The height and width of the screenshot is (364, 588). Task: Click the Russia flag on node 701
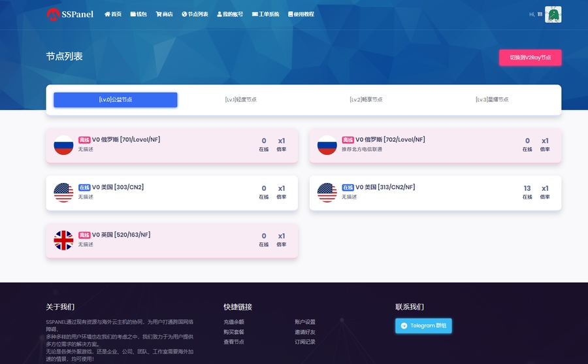click(x=63, y=145)
